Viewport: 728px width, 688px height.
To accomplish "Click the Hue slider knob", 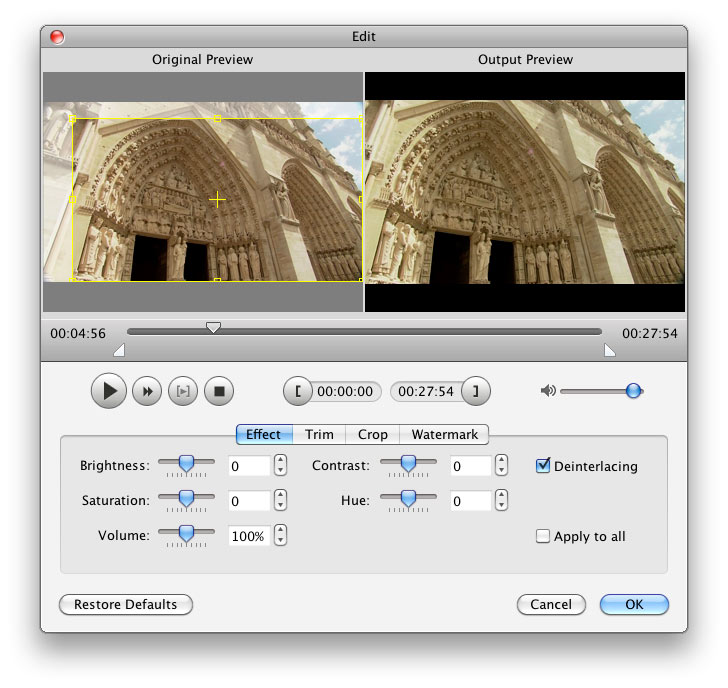I will pyautogui.click(x=408, y=499).
